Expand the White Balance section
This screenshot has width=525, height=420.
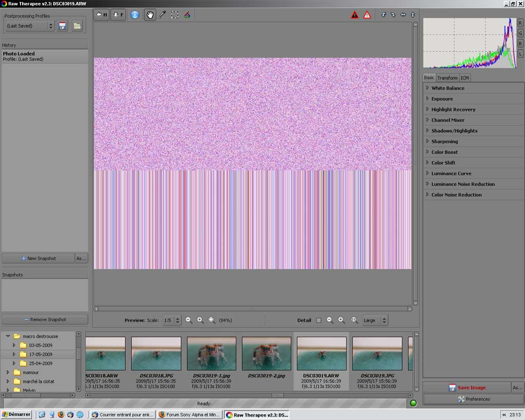point(448,88)
